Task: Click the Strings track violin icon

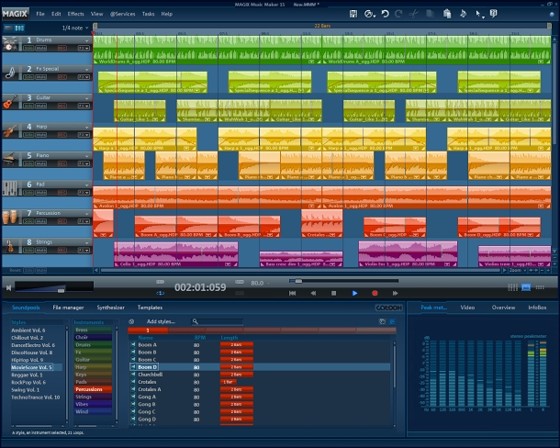Action: pos(10,246)
